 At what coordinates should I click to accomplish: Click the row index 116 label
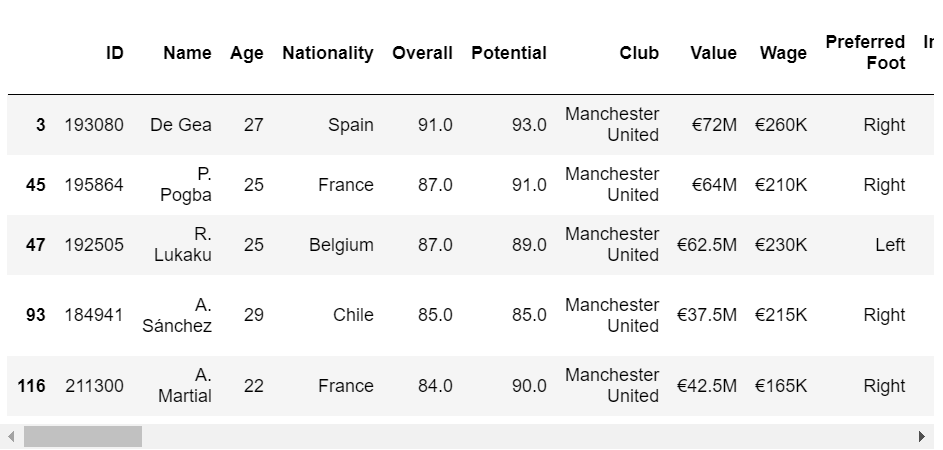tap(31, 386)
